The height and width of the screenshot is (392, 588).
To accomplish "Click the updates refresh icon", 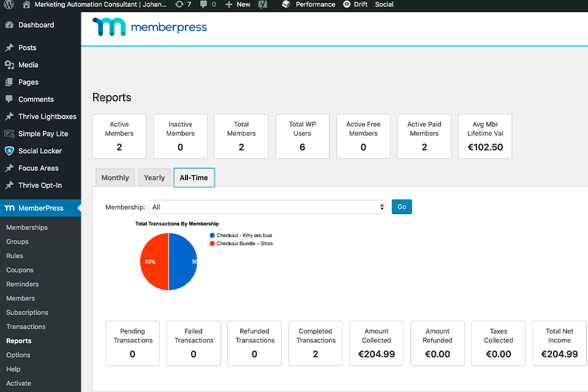I will [x=179, y=4].
